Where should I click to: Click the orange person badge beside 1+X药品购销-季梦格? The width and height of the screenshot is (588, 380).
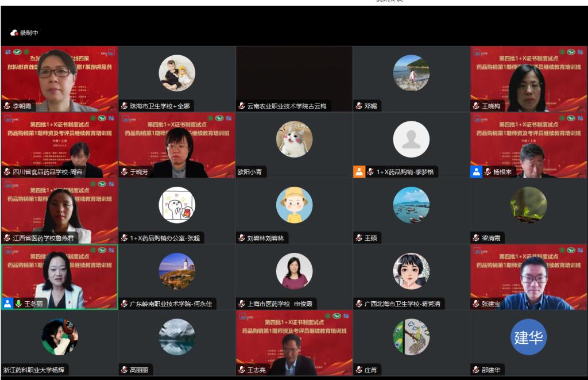tap(359, 171)
